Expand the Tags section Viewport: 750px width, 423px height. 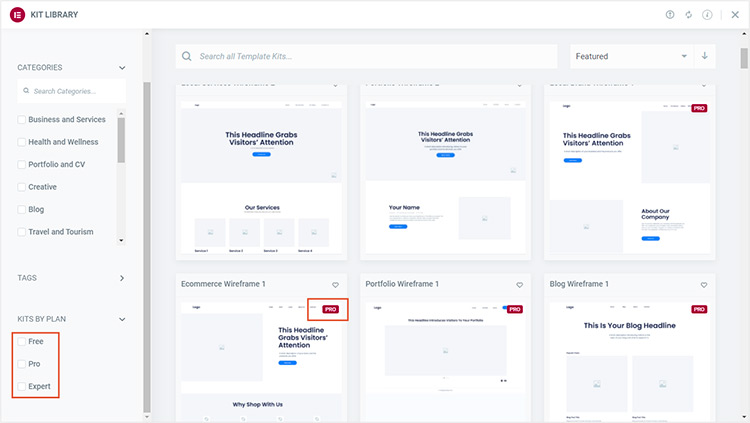122,278
